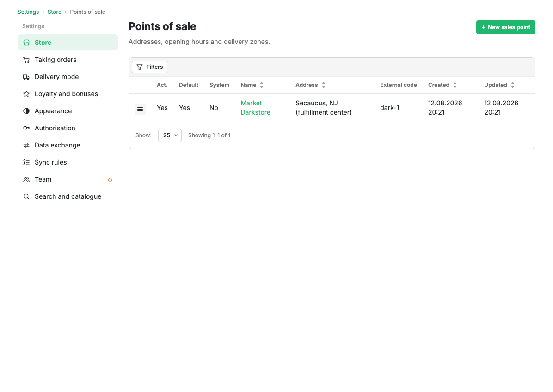
Task: Click the star icon for Loyalty and bonuses
Action: click(x=26, y=94)
